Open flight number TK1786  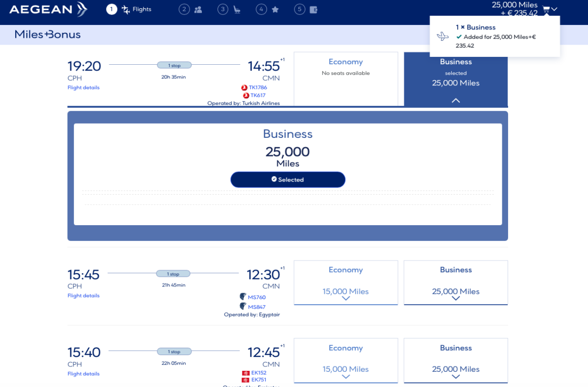point(258,87)
